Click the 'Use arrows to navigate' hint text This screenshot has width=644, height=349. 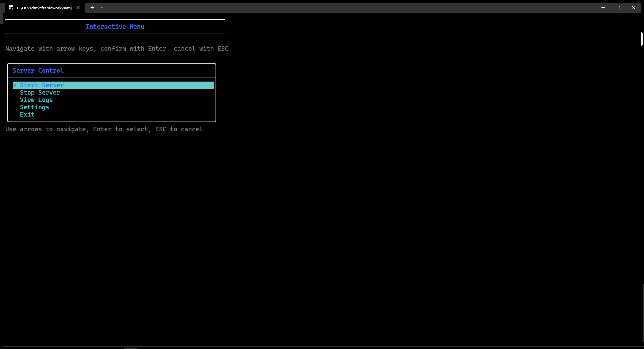104,129
